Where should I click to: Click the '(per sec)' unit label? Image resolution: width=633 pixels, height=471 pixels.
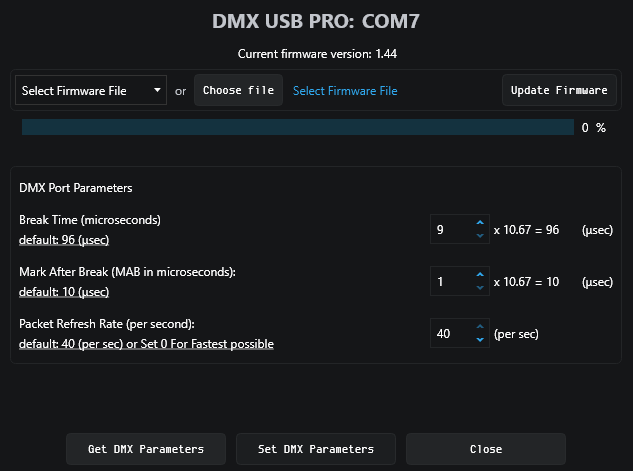click(x=516, y=334)
